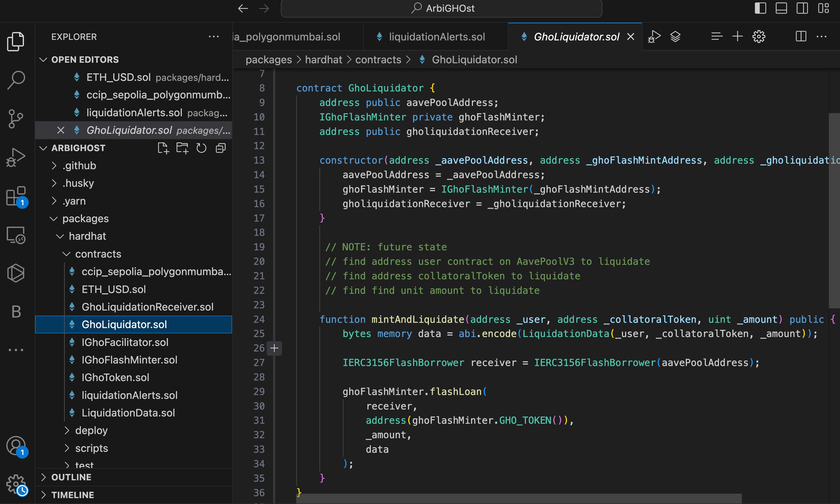Open ccip_sepolia_polygonmumb... in Open Editors list
This screenshot has width=840, height=504.
(x=134, y=95)
